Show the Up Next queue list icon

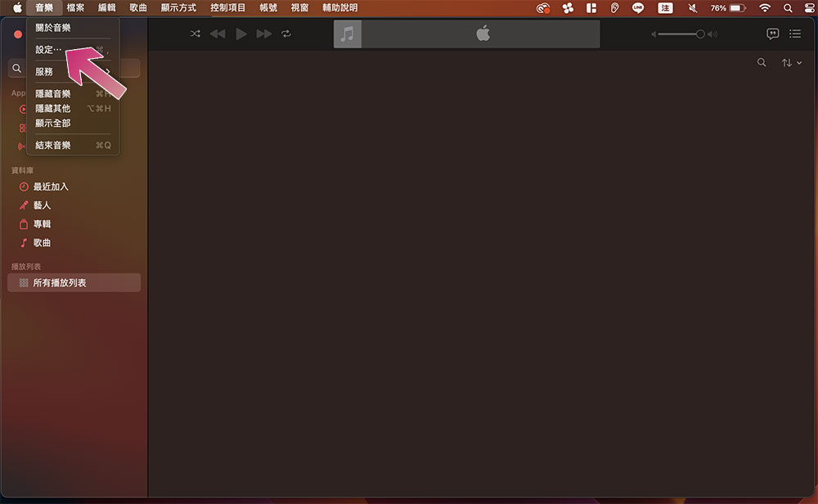(x=795, y=34)
